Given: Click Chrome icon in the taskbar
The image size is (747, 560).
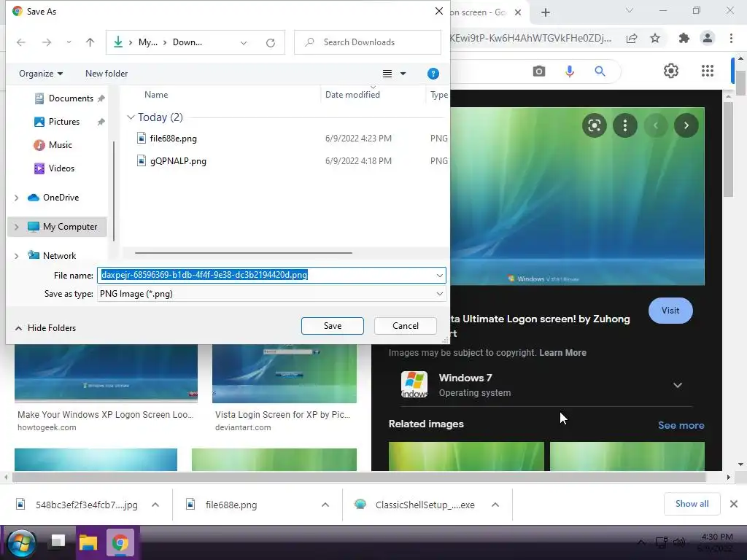Looking at the screenshot, I should click(120, 542).
